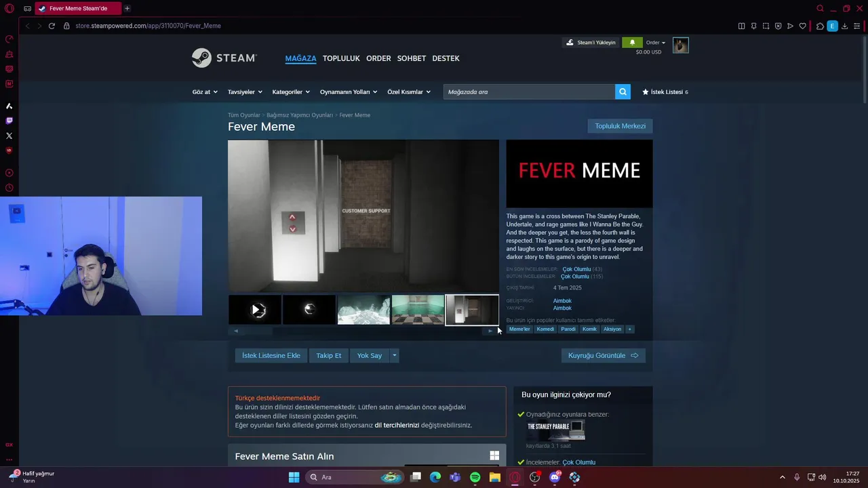Viewport: 868px width, 488px height.
Task: Select the Fever Meme Steam'de tab
Action: (78, 8)
